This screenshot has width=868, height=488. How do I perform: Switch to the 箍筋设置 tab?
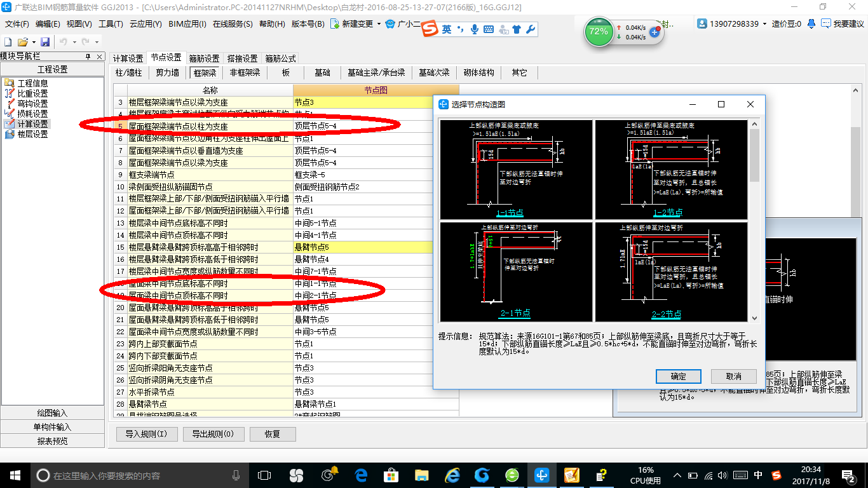pyautogui.click(x=205, y=58)
